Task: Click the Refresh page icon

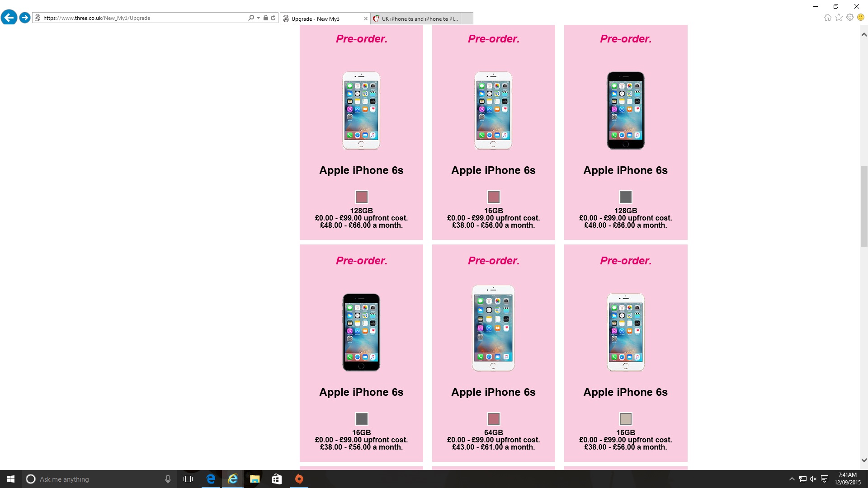Action: pyautogui.click(x=273, y=18)
